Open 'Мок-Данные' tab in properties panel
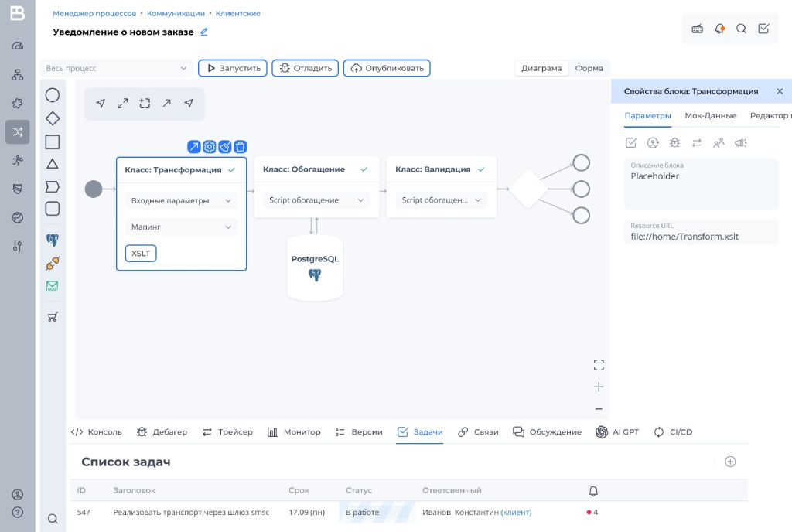 pyautogui.click(x=710, y=115)
